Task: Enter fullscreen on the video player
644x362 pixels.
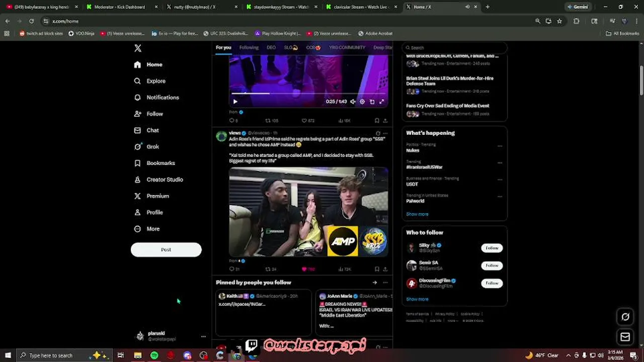Action: click(381, 102)
